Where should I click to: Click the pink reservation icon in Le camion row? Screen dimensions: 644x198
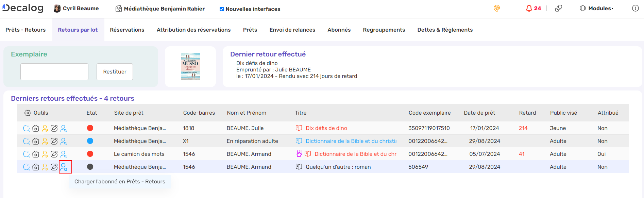pos(299,154)
